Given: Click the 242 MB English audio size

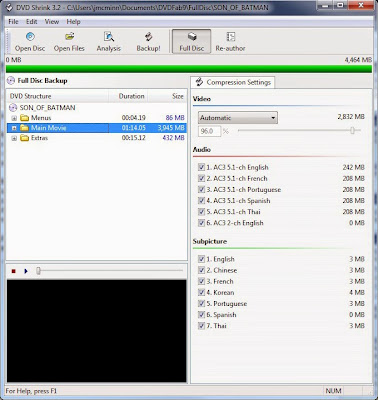Looking at the screenshot, I should [x=353, y=167].
